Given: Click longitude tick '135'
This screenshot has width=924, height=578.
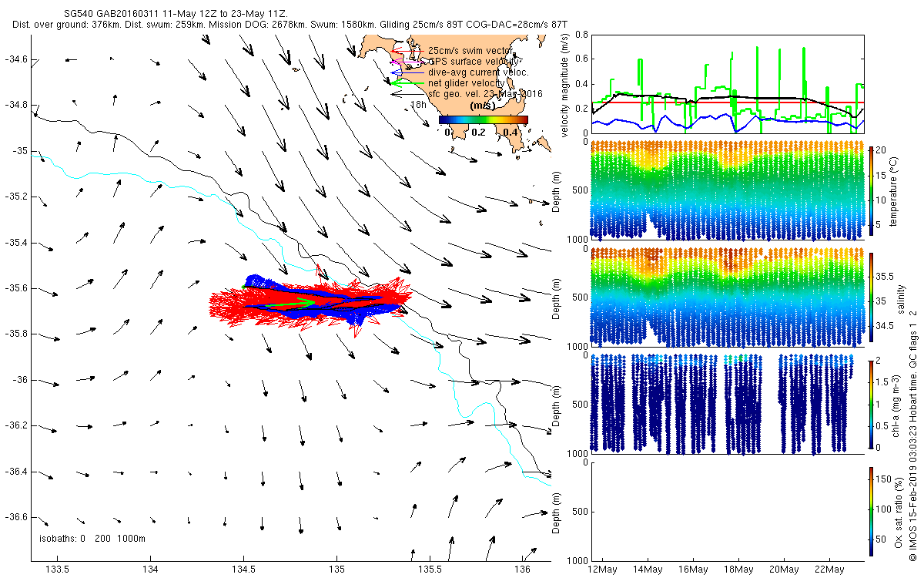Looking at the screenshot, I should (x=337, y=570).
